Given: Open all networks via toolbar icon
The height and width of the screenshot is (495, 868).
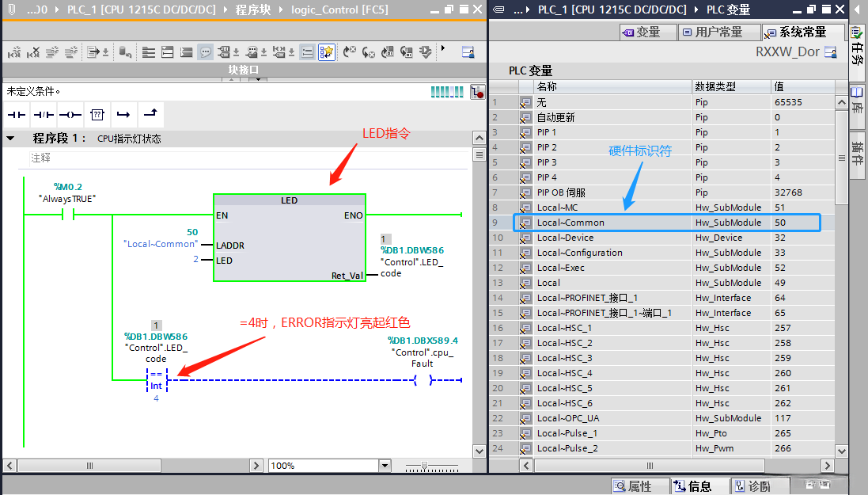Looking at the screenshot, I should tap(167, 52).
